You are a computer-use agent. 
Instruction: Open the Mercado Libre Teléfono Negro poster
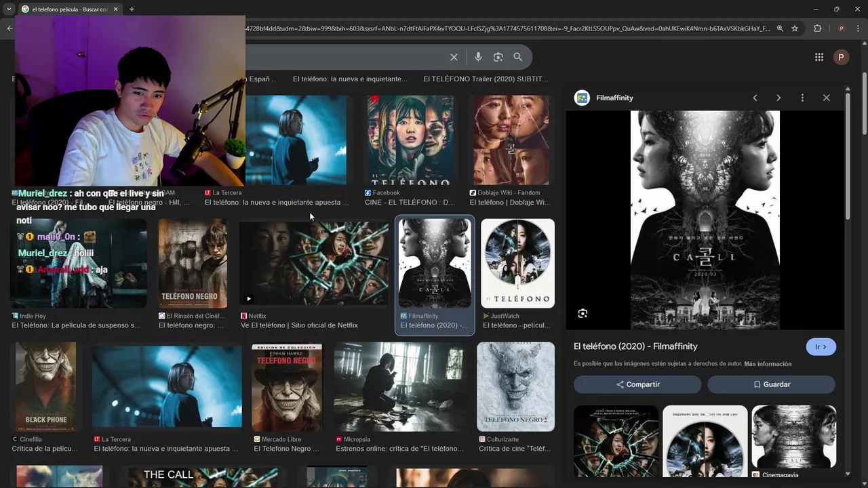pos(287,387)
